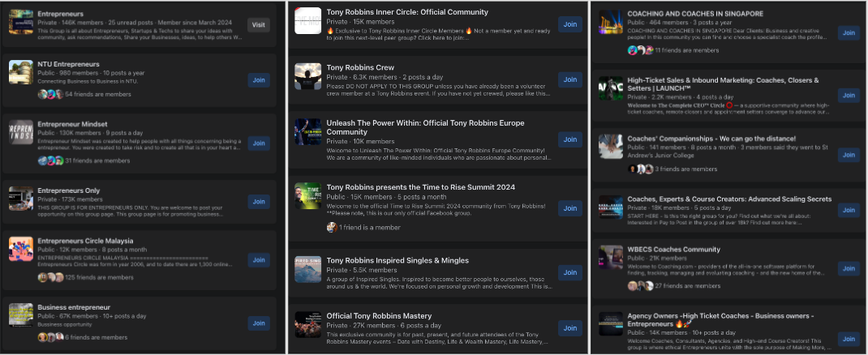Viewport: 868px width, 355px height.
Task: Open Coaching and Coaches in Singapore thumbnail
Action: coord(611,22)
